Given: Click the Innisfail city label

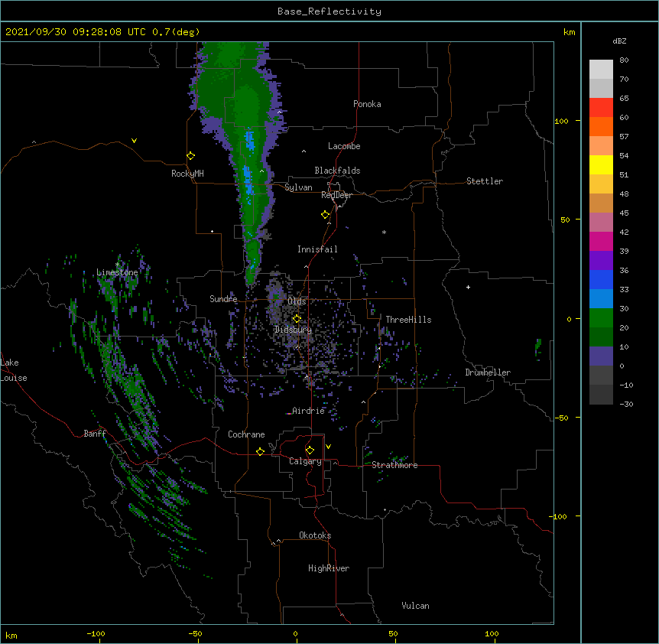Looking at the screenshot, I should (317, 249).
